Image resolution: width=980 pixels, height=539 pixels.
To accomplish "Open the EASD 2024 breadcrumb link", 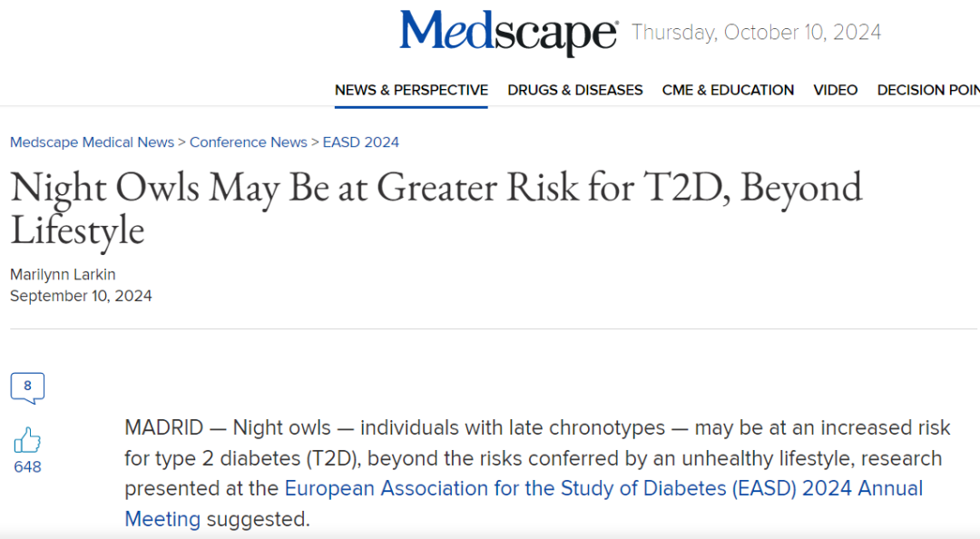I will coord(361,142).
